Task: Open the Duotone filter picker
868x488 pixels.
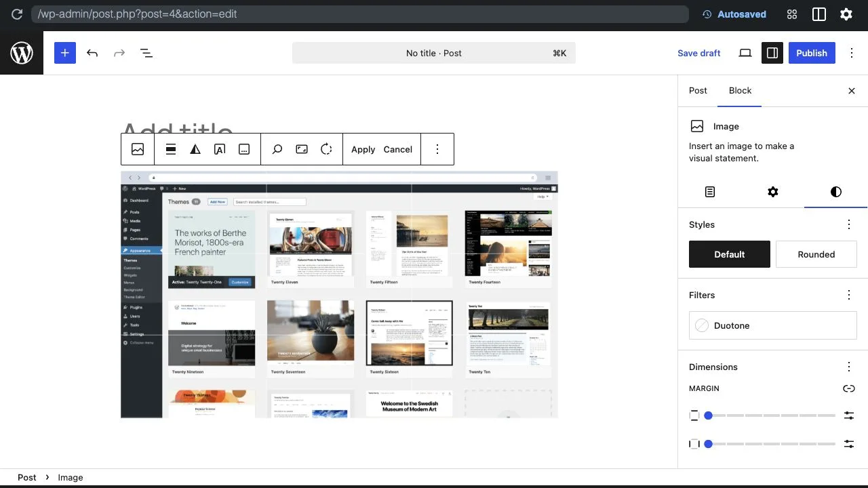Action: click(773, 325)
